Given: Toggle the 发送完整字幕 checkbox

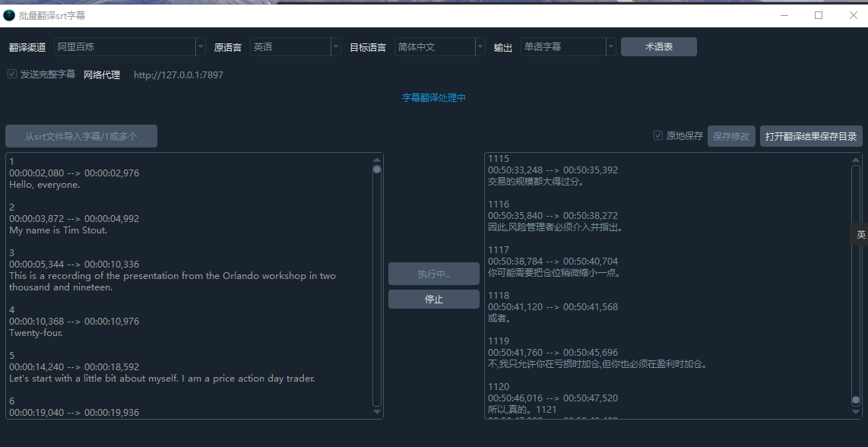Looking at the screenshot, I should (12, 74).
